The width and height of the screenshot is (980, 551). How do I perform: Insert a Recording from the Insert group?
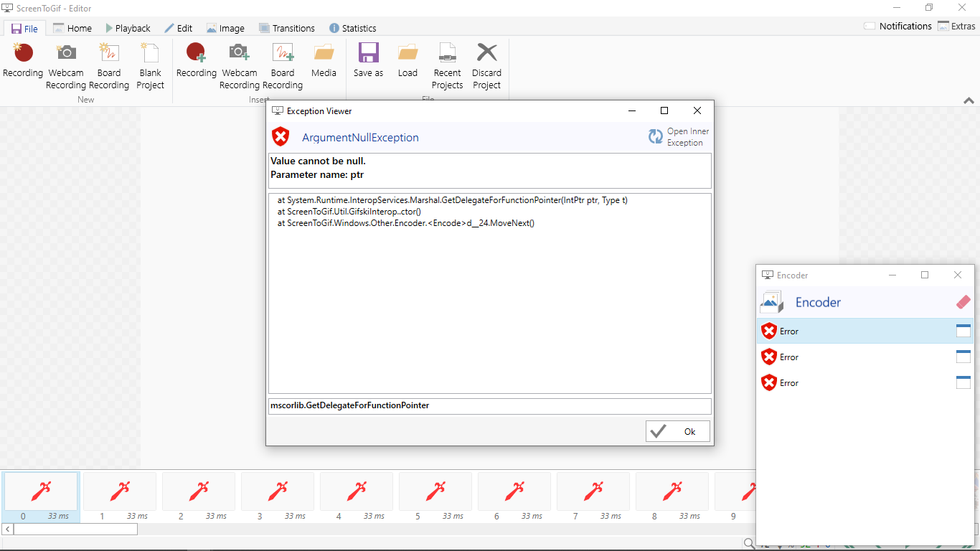click(x=197, y=60)
